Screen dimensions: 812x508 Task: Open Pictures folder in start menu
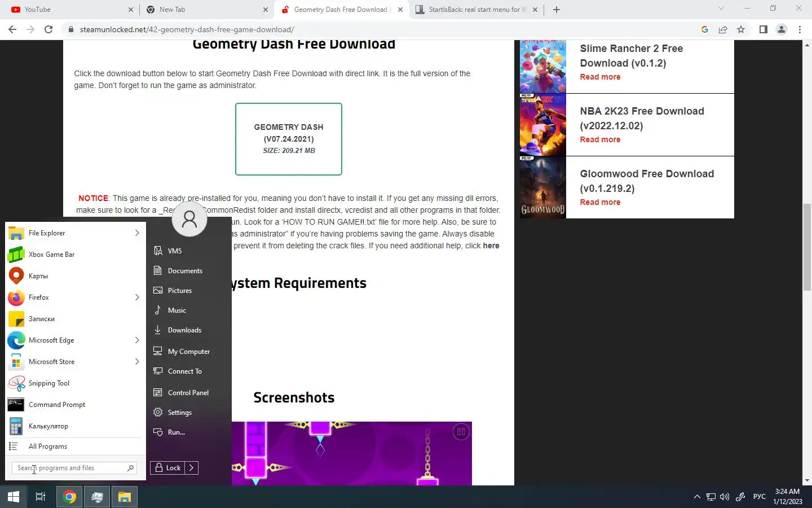pyautogui.click(x=189, y=291)
